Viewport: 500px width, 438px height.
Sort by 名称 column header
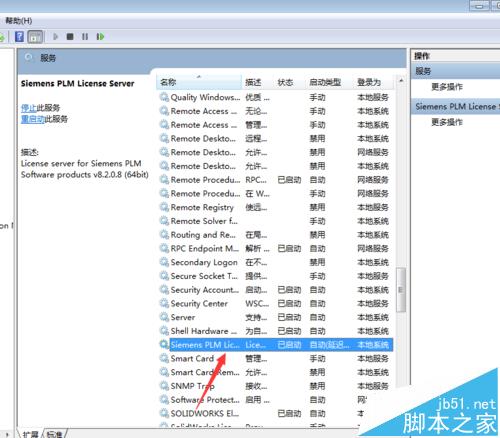point(199,82)
